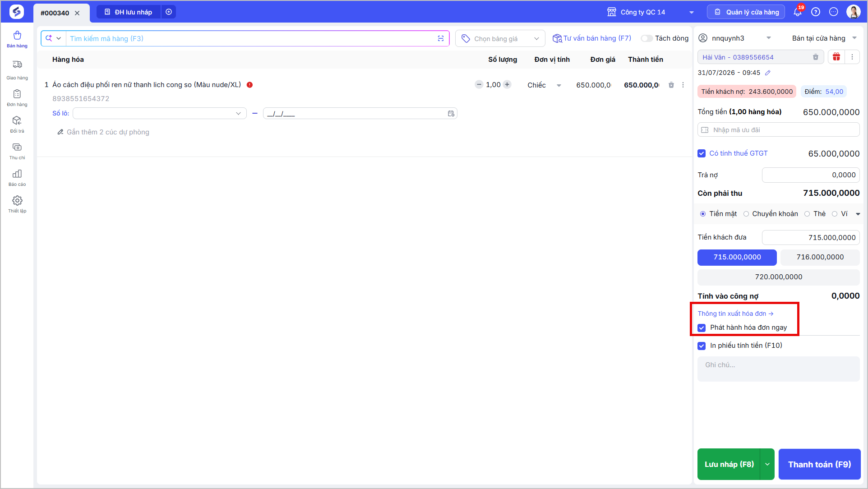This screenshot has width=868, height=489.
Task: Open the notifications bell icon
Action: click(x=798, y=12)
